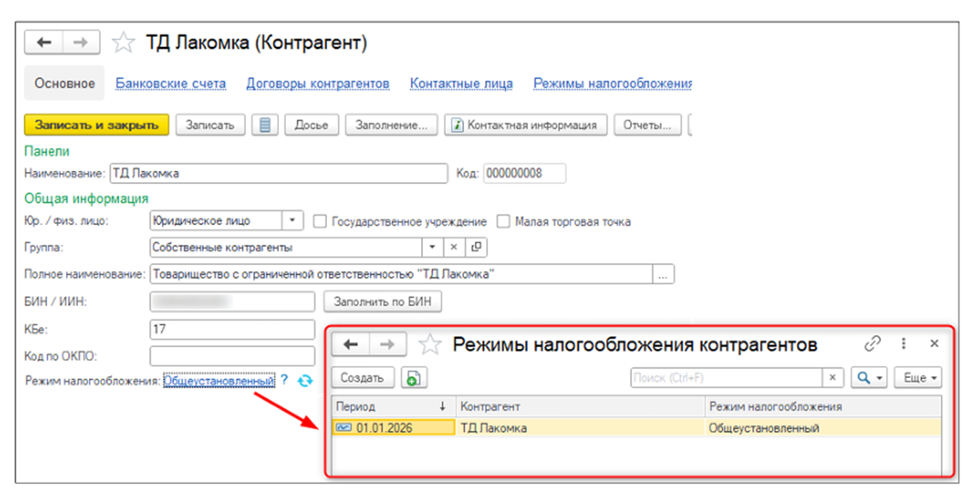Close the Режимы налогообложения контрагентов window
This screenshot has width=980, height=502.
[x=935, y=344]
